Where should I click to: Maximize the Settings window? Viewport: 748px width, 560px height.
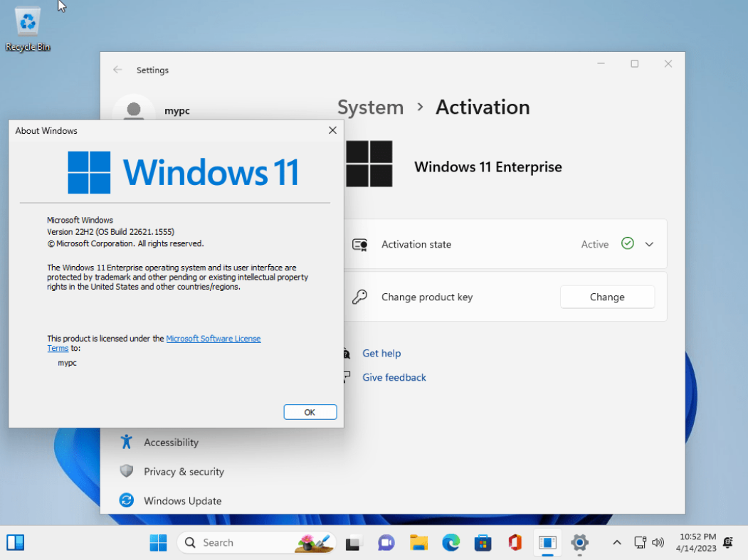(x=634, y=64)
